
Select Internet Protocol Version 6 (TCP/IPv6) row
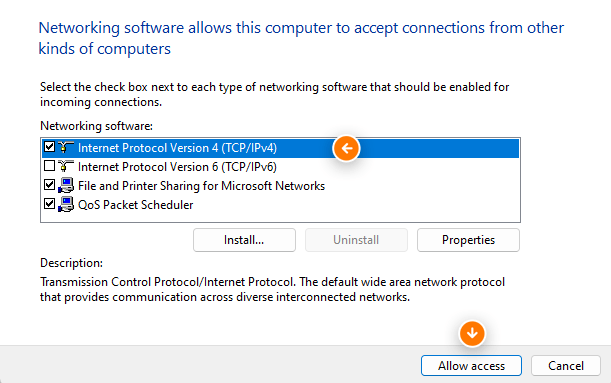click(281, 167)
